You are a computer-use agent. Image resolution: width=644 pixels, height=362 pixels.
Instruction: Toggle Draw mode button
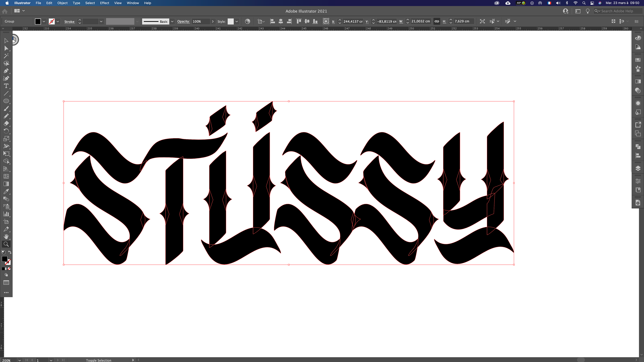click(x=6, y=275)
